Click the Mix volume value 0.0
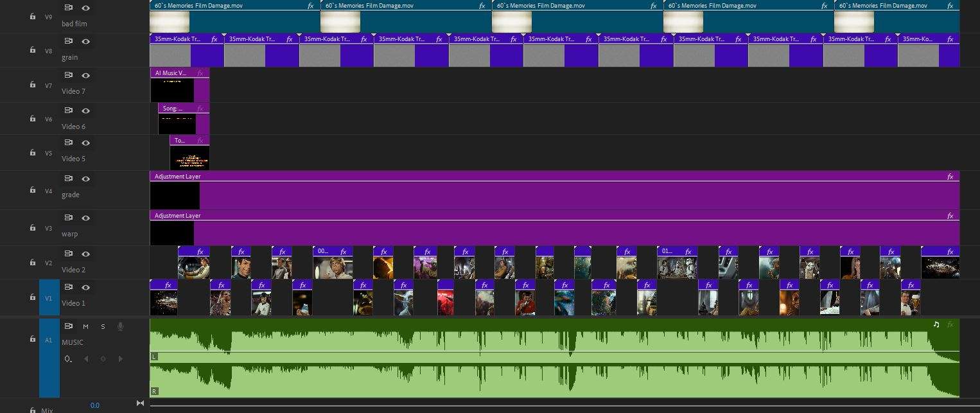 [94, 405]
